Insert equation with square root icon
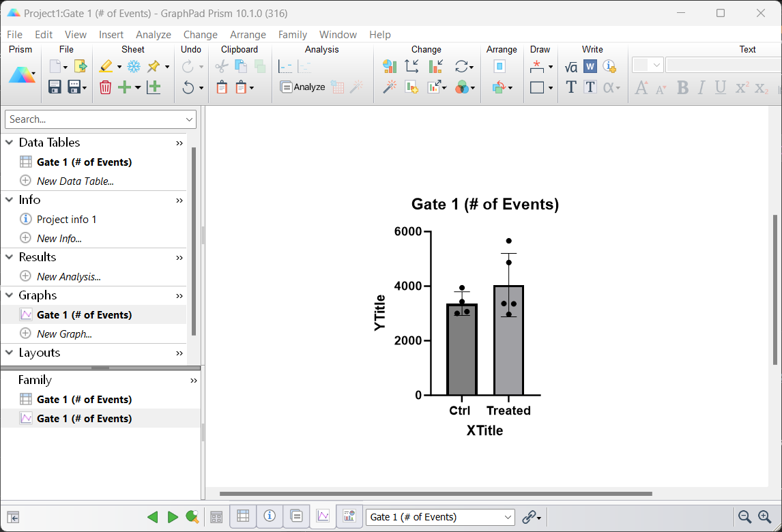 (x=571, y=66)
